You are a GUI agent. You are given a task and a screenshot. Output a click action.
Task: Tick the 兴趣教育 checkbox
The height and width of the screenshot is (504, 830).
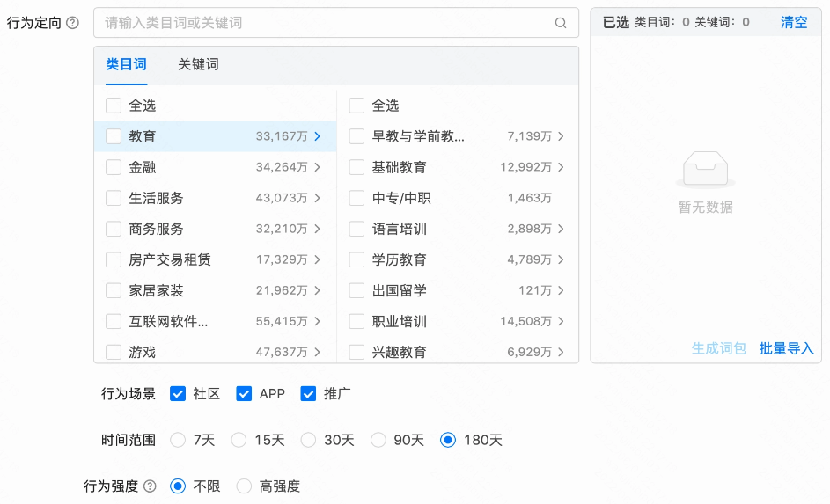tap(356, 352)
